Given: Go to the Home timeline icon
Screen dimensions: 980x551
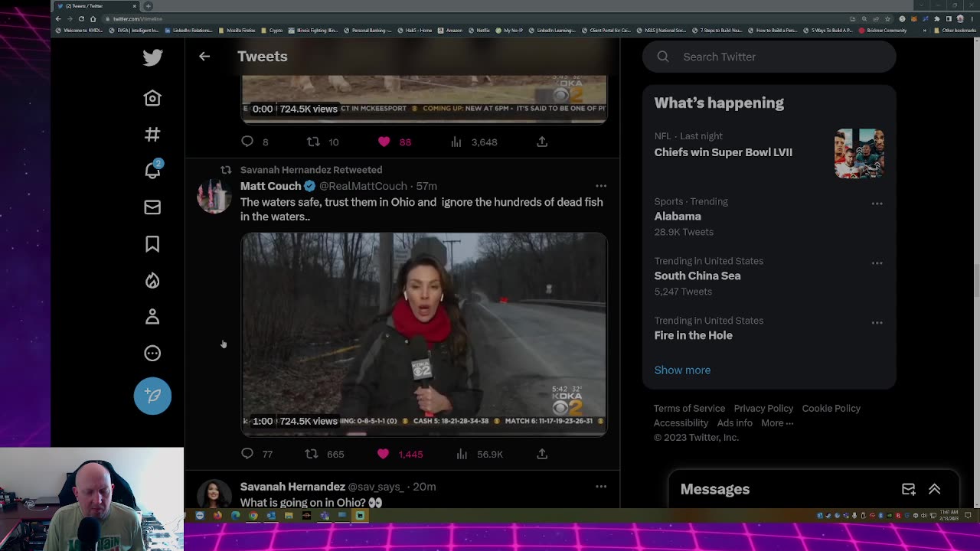Looking at the screenshot, I should click(152, 98).
